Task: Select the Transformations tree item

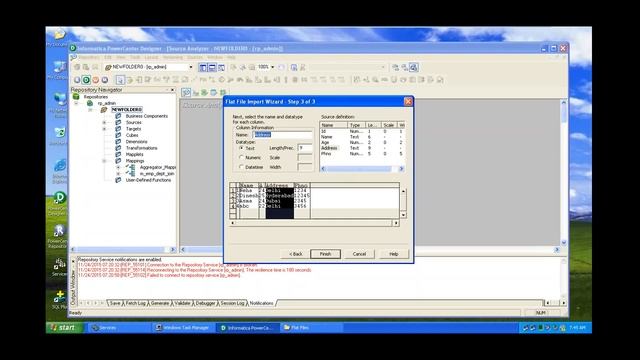Action: (x=141, y=148)
